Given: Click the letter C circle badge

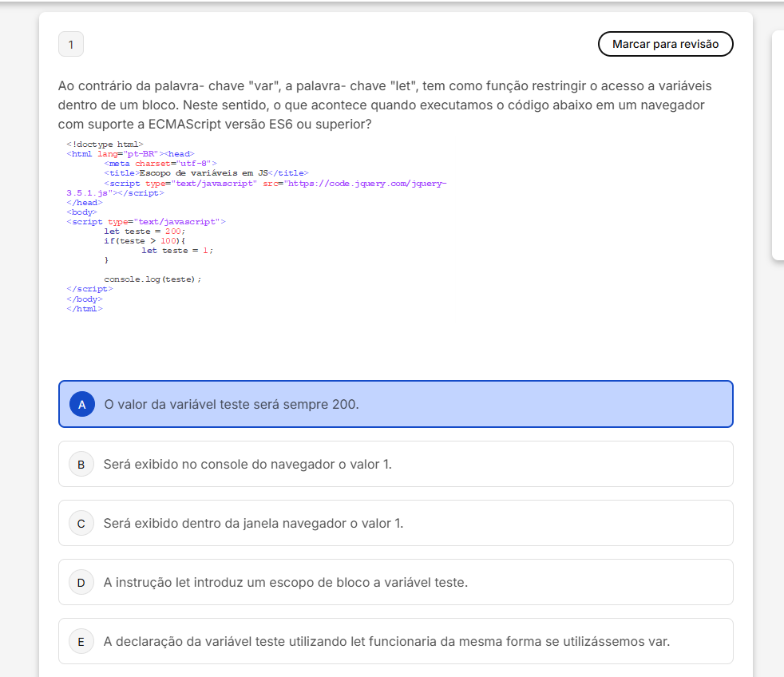Looking at the screenshot, I should 81,523.
